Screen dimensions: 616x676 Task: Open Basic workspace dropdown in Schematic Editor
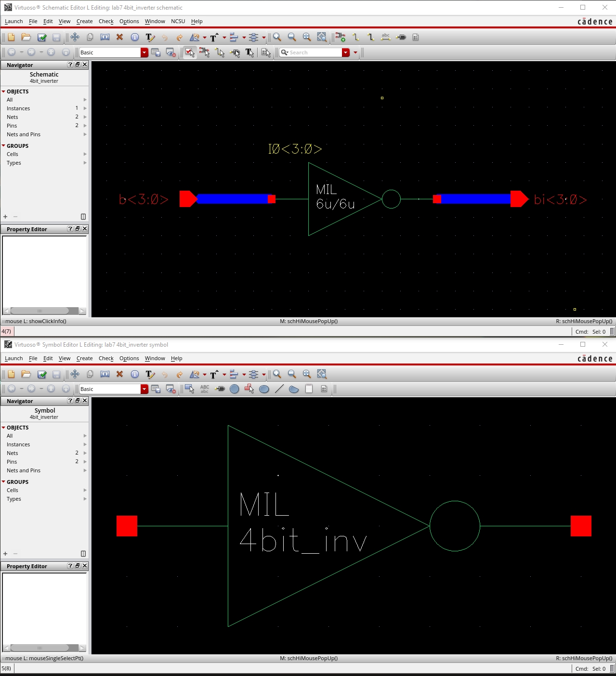[144, 52]
